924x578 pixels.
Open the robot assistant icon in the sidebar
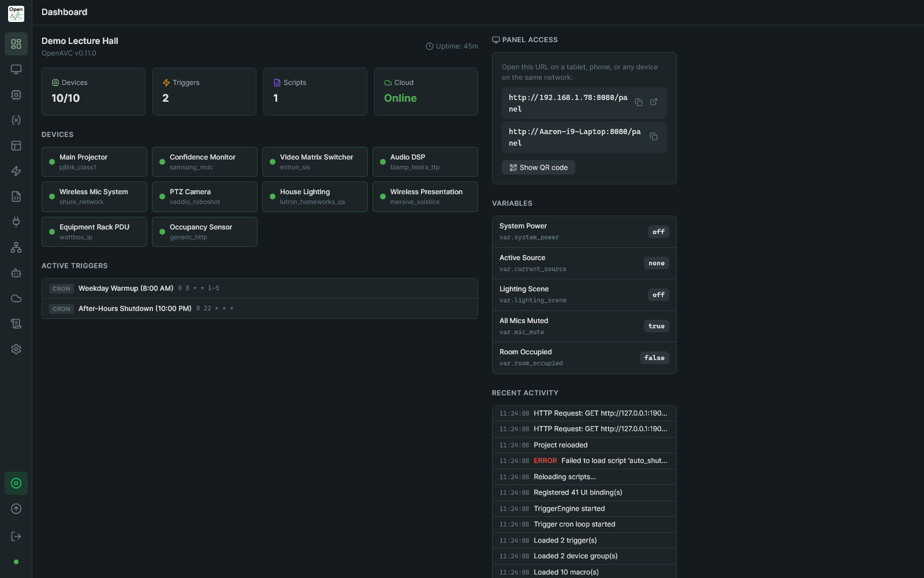click(x=16, y=273)
